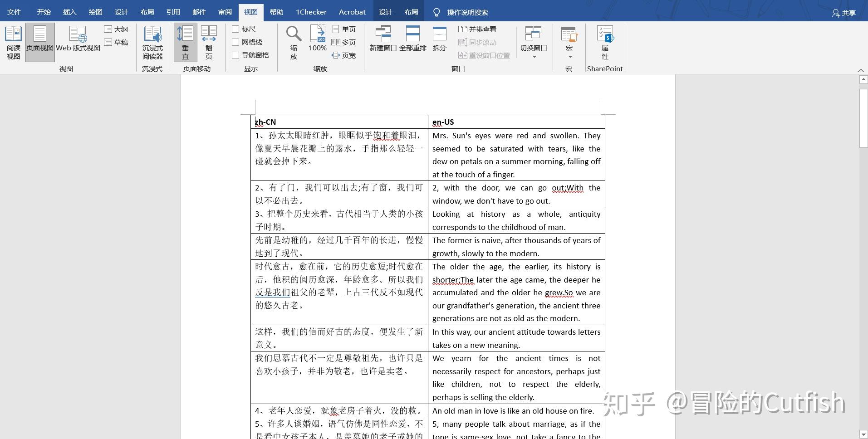Select 翻页 page movement mode
This screenshot has height=439, width=868.
click(x=208, y=41)
